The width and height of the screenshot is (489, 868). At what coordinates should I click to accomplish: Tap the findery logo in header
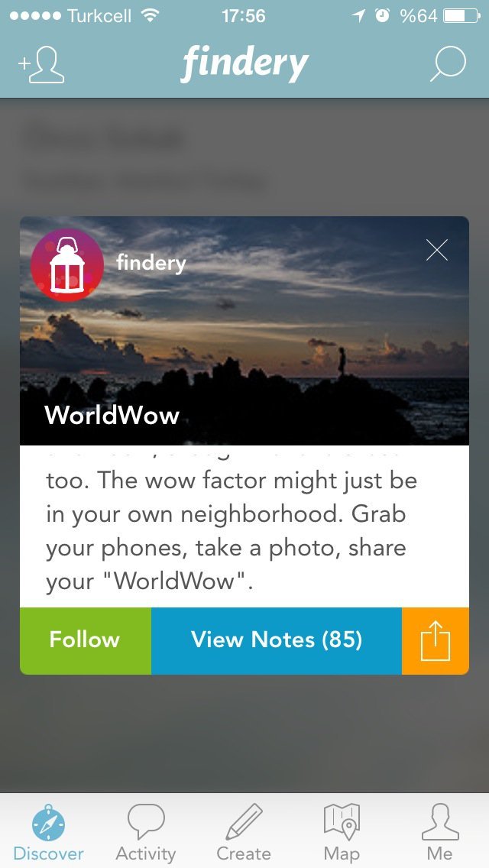pos(244,63)
